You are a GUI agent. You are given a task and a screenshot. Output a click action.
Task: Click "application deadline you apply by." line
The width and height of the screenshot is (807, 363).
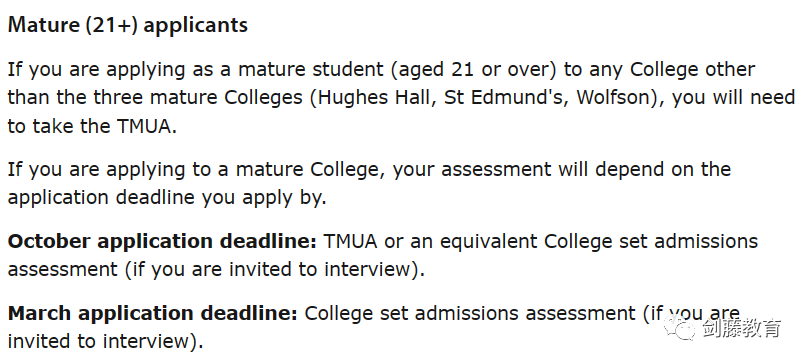point(167,198)
